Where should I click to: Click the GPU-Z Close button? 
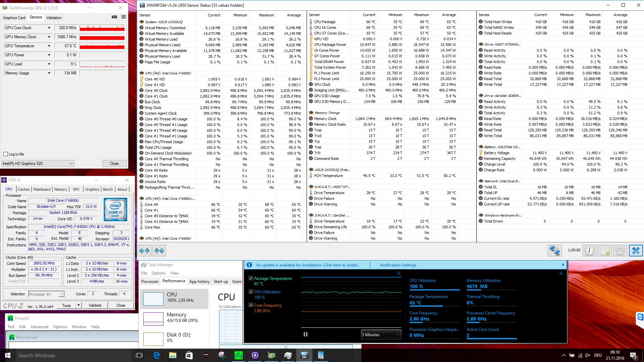pos(114,164)
